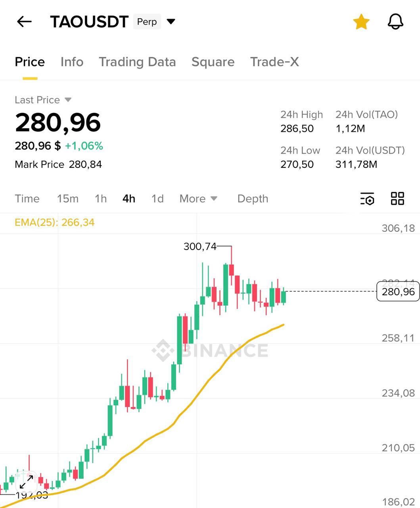
Task: Select the 1d timeframe
Action: pos(157,198)
